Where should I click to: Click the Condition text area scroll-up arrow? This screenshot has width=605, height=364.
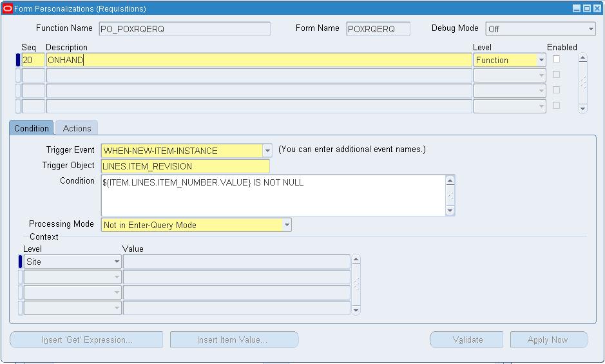tap(450, 180)
